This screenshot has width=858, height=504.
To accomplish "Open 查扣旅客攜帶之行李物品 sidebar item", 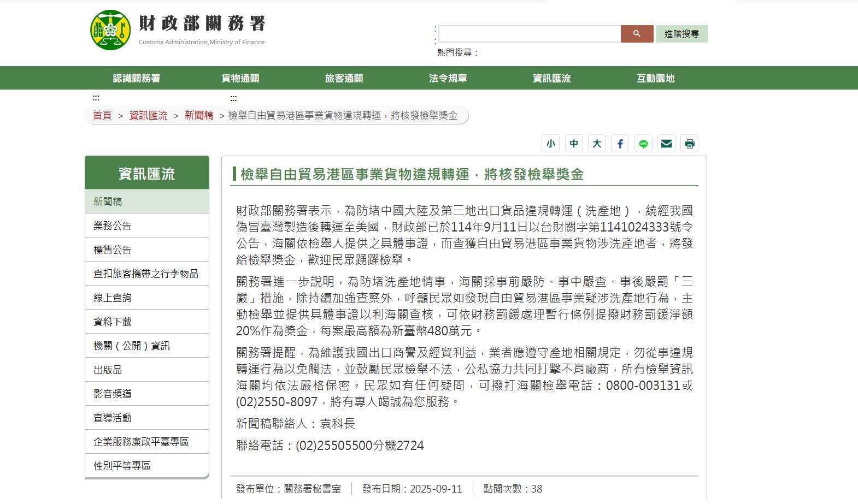I will point(147,274).
